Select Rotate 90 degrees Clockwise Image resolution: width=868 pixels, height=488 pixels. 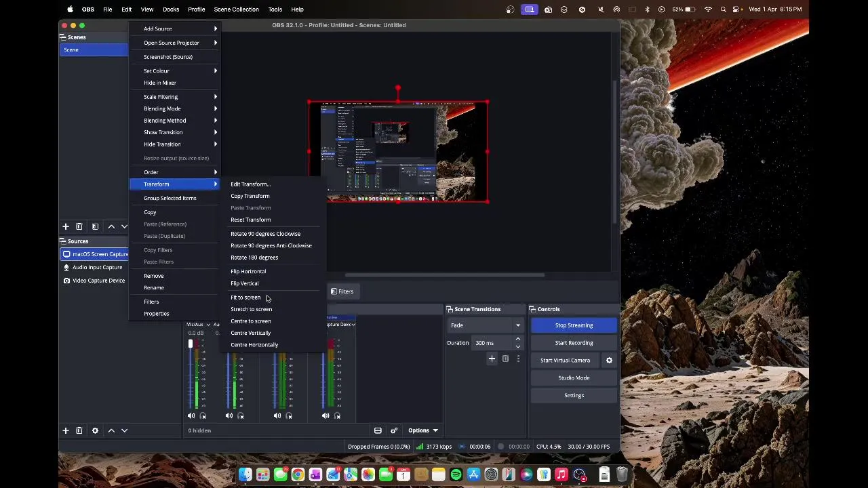(265, 234)
